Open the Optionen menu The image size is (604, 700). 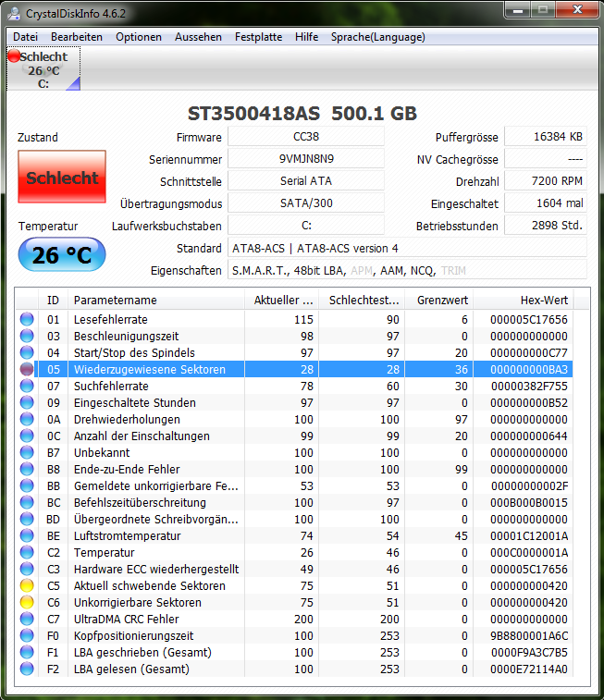(x=139, y=37)
